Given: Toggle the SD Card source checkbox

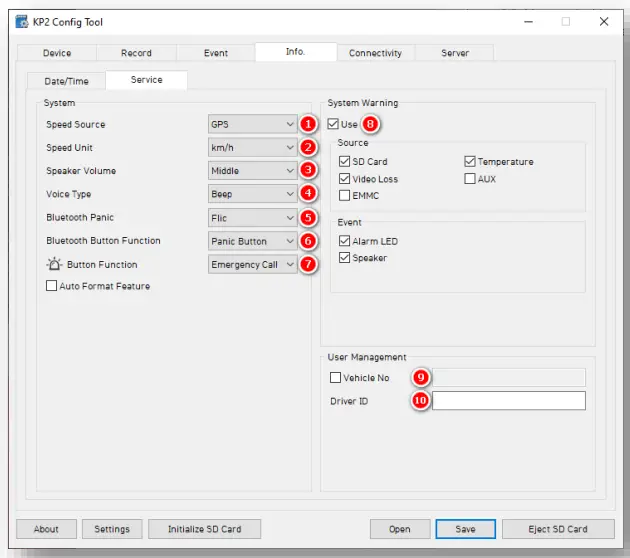Looking at the screenshot, I should [x=344, y=161].
